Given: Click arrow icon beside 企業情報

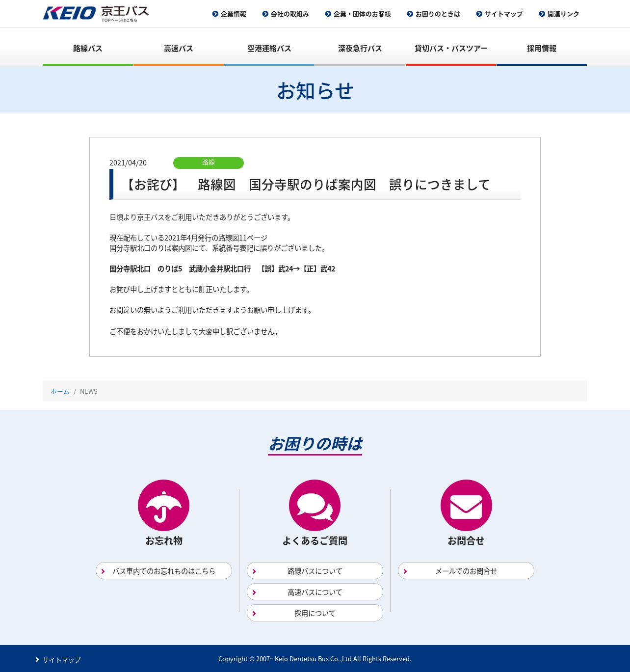Looking at the screenshot, I should tap(215, 14).
